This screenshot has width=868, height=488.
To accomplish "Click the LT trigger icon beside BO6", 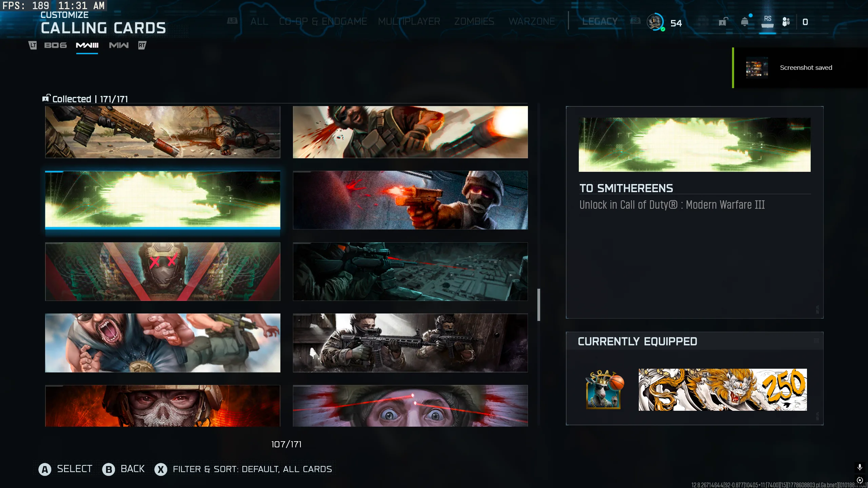I will click(x=33, y=45).
